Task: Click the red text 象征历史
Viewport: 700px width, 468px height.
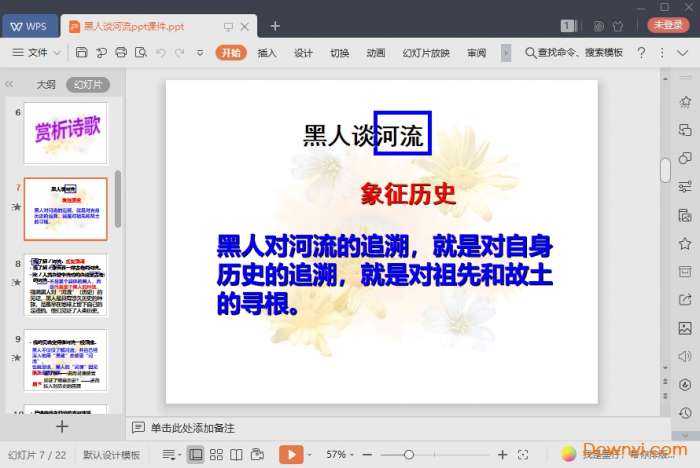Action: 408,194
